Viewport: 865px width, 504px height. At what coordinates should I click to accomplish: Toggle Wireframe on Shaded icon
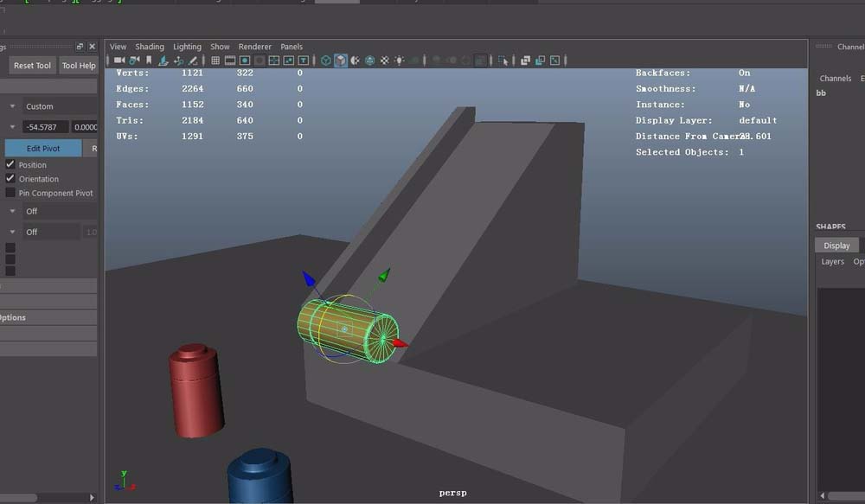(x=370, y=61)
